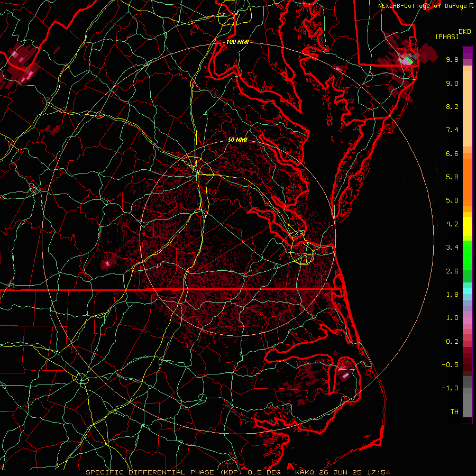Viewport: 476px width, 476px height.
Task: Pick the yellow band on the color scale
Action: [467, 226]
